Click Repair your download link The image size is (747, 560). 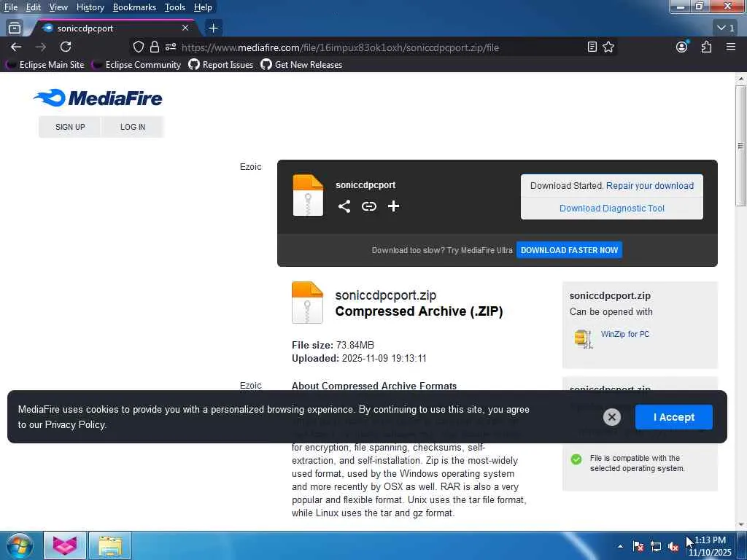click(x=650, y=186)
